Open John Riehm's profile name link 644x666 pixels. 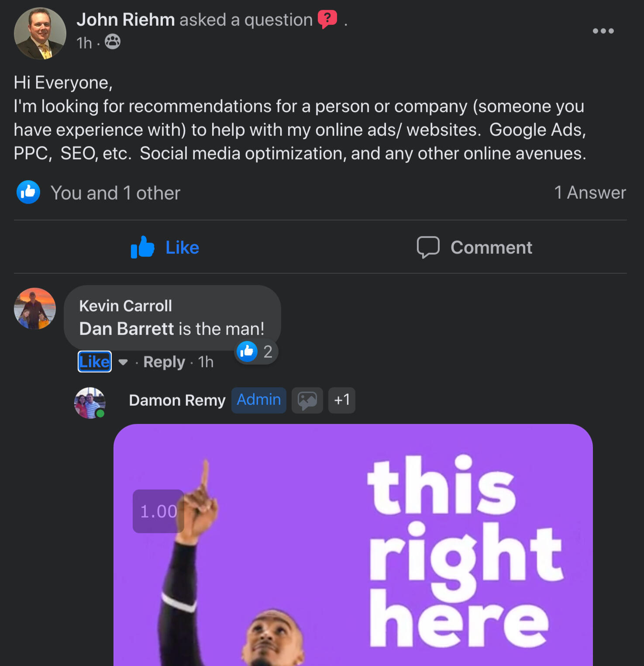[126, 20]
